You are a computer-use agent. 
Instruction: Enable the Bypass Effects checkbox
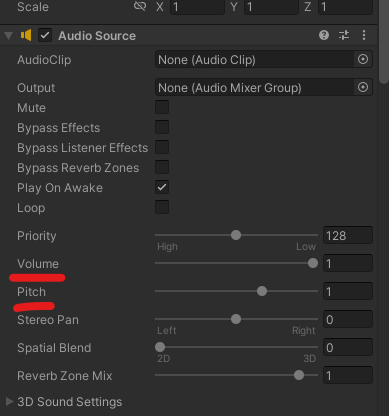[x=162, y=127]
